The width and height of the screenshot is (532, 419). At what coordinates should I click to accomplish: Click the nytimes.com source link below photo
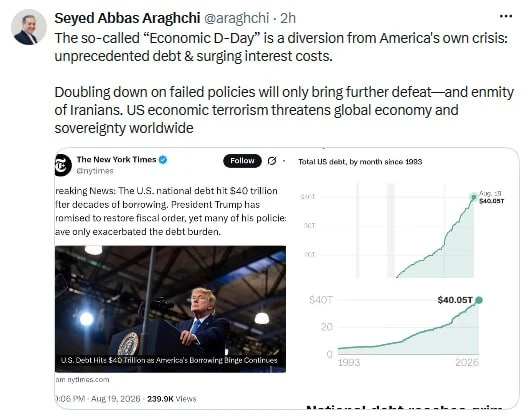pyautogui.click(x=82, y=380)
